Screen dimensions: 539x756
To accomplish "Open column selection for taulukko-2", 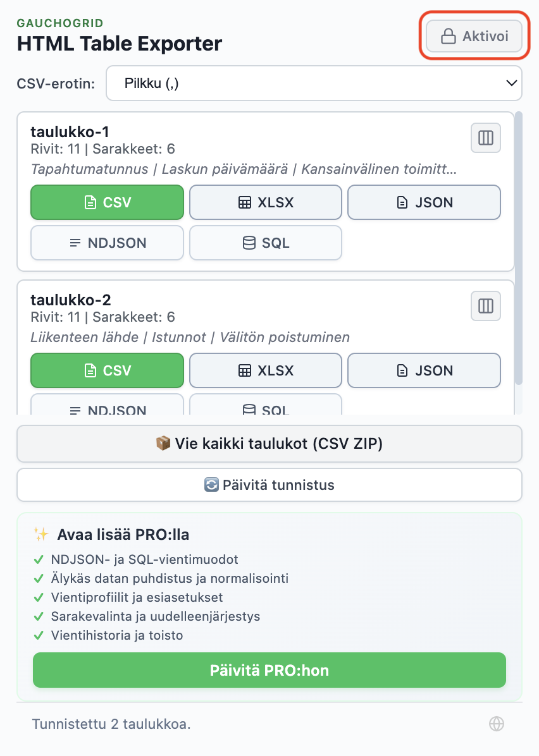I will [485, 306].
